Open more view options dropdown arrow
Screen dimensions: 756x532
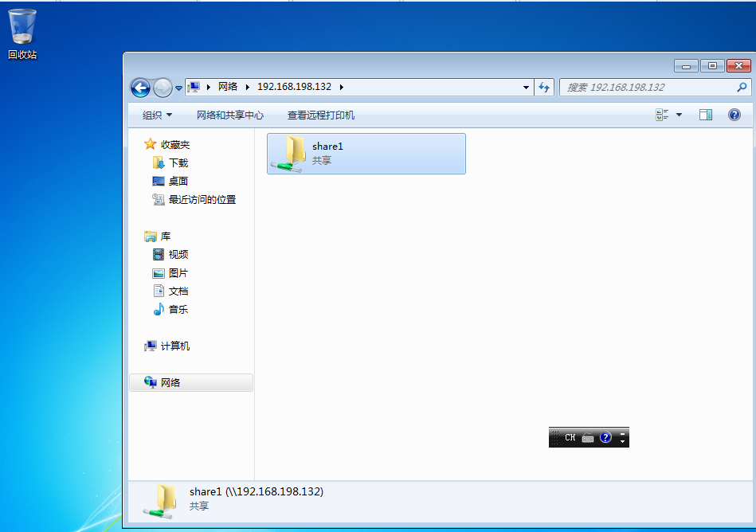pos(679,115)
